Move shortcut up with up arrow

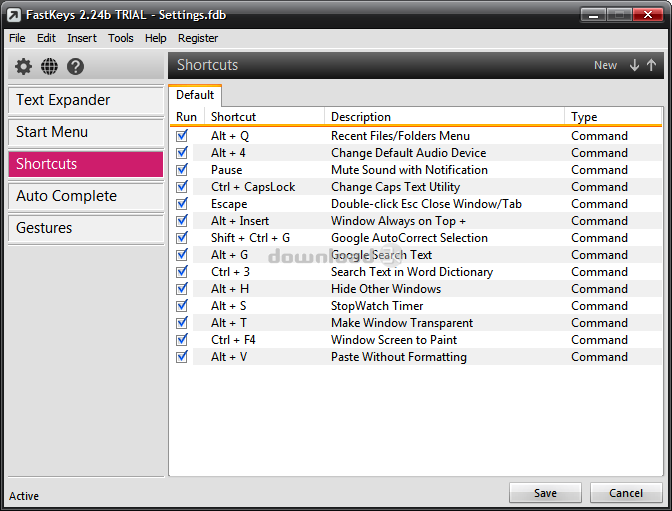(x=651, y=65)
